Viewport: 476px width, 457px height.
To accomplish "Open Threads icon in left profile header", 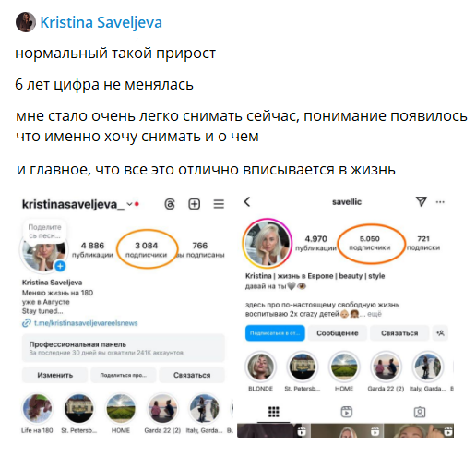I will [x=170, y=204].
